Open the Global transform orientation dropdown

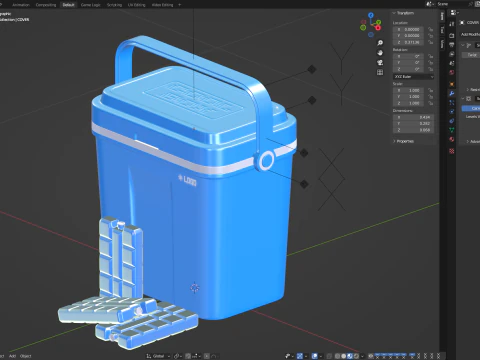pyautogui.click(x=158, y=356)
